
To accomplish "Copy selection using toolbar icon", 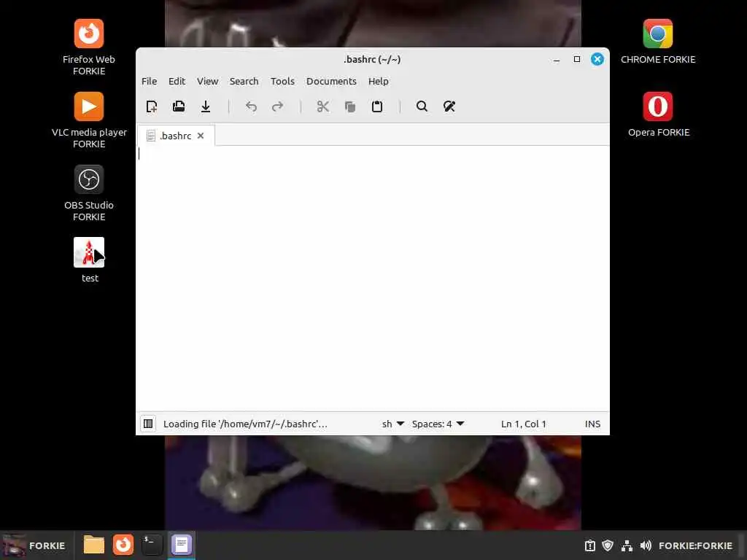I will point(350,106).
